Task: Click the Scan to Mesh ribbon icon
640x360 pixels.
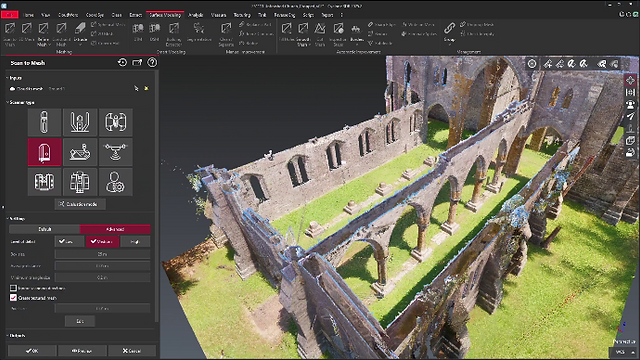Action: 10,29
